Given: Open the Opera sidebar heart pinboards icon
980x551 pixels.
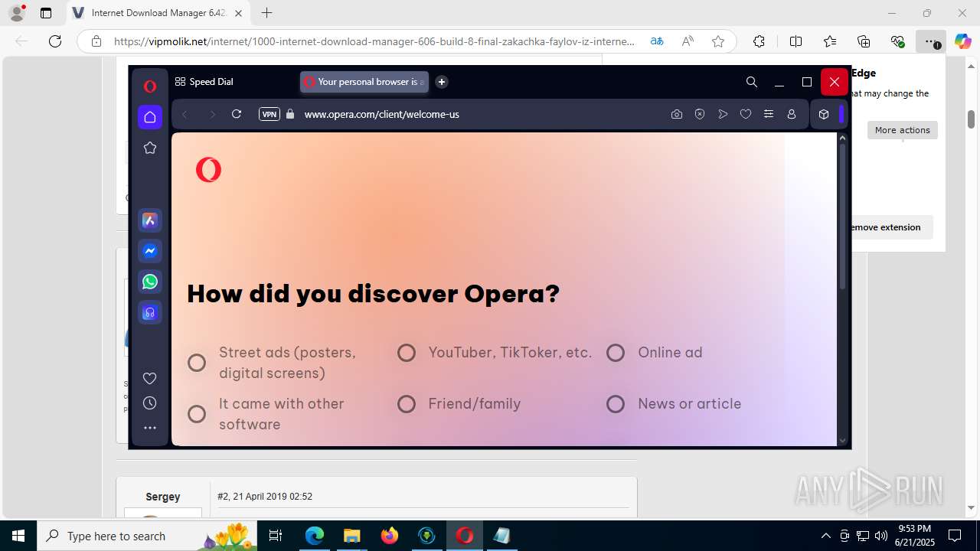Looking at the screenshot, I should coord(150,378).
